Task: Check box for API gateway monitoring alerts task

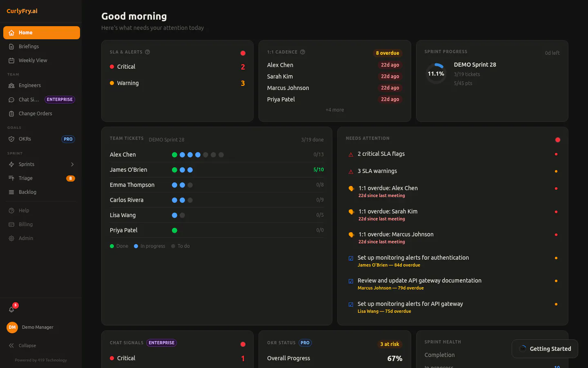Action: (351, 305)
